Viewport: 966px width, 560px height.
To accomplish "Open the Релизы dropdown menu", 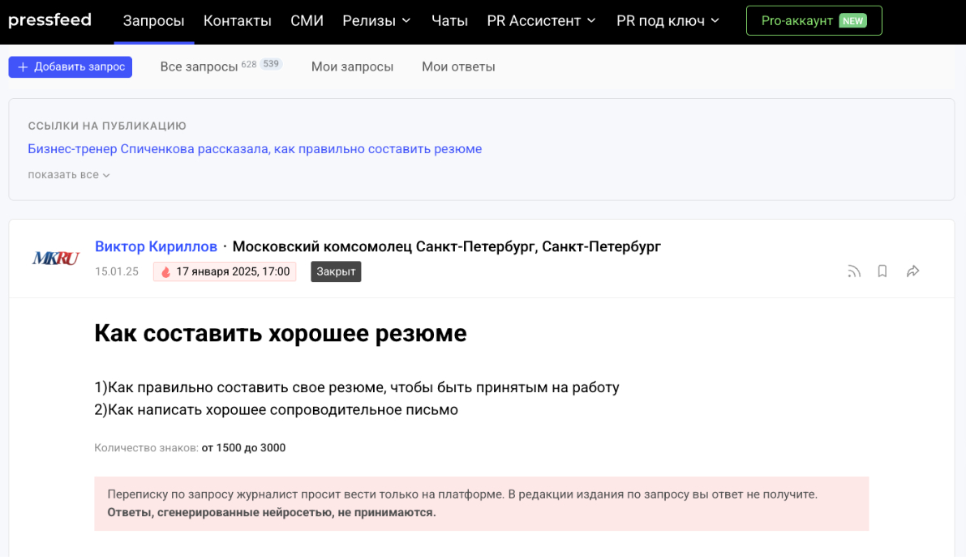I will pos(376,21).
